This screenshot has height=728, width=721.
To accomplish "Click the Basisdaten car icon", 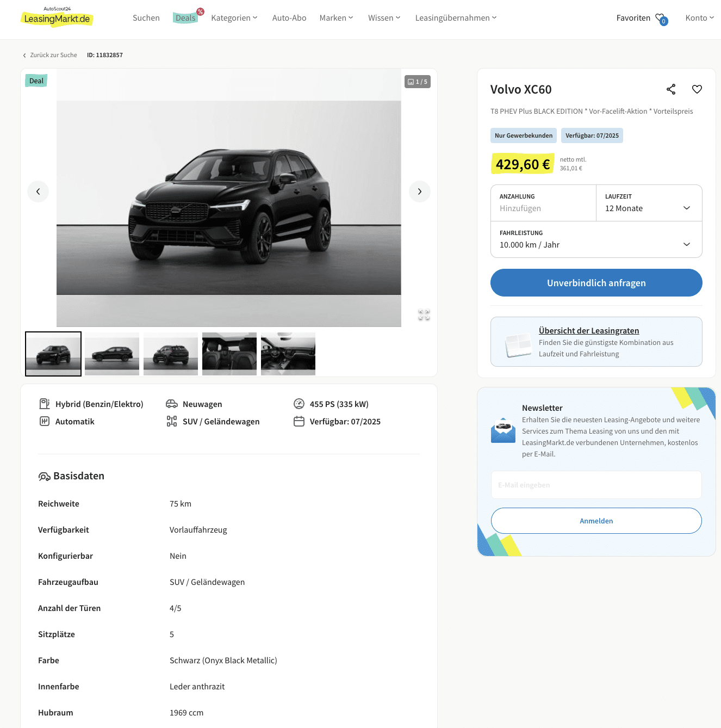I will pos(45,477).
